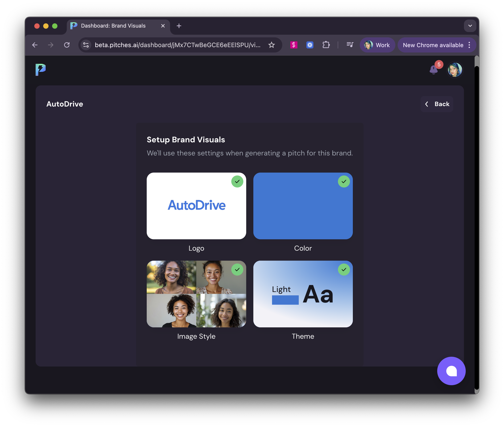504x427 pixels.
Task: Click the Pitches logo in header
Action: tap(41, 70)
